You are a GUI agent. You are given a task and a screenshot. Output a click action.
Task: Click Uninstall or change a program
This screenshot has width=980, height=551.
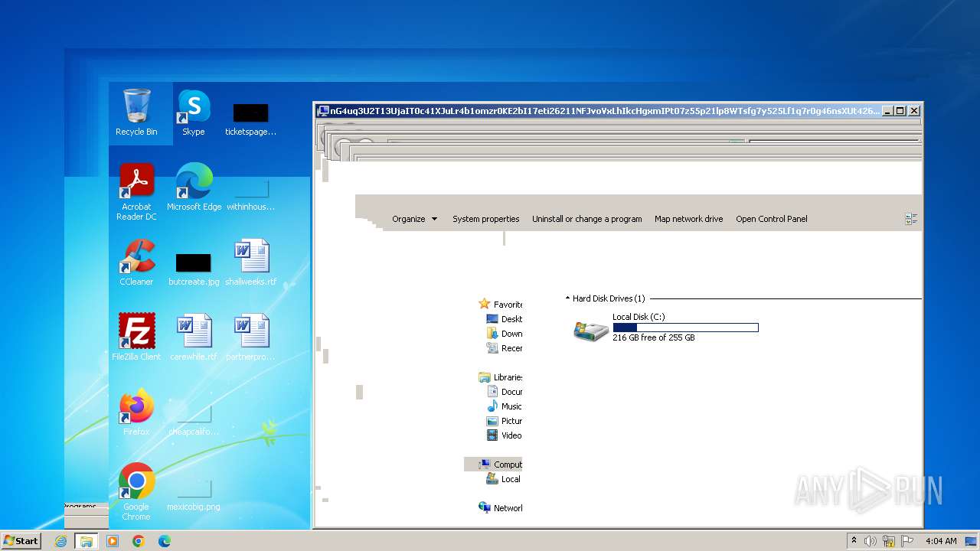pyautogui.click(x=587, y=219)
